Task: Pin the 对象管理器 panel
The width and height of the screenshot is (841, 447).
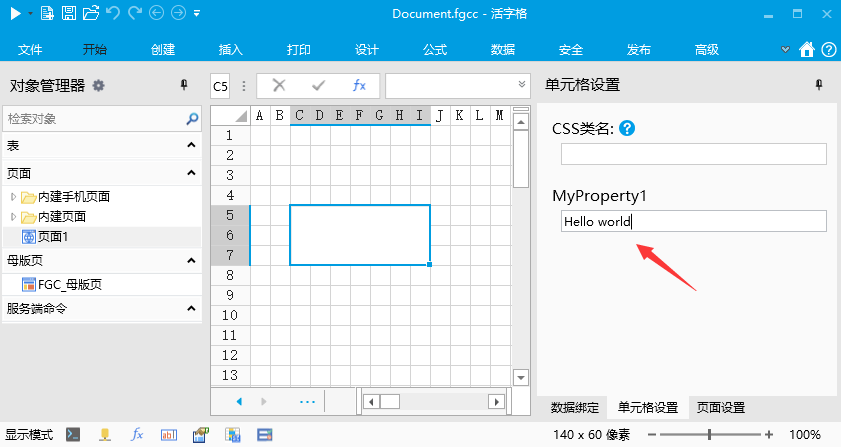Action: click(184, 85)
